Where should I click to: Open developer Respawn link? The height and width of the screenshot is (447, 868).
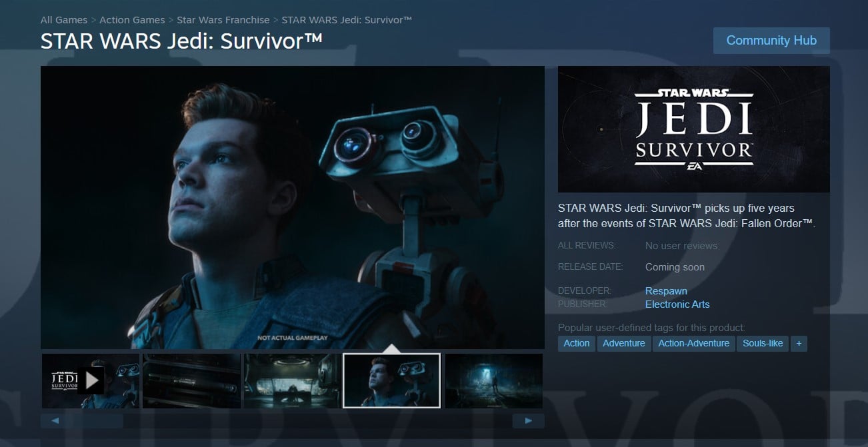pos(666,291)
